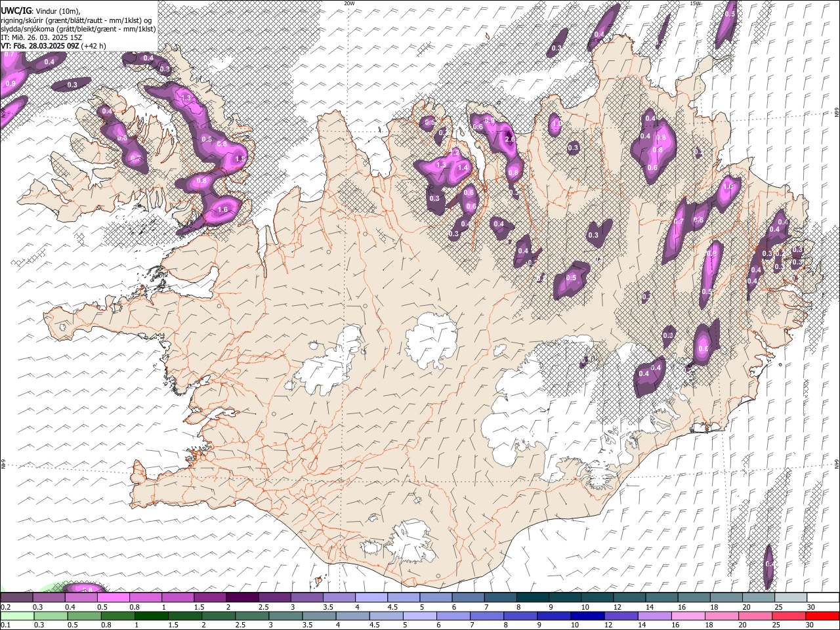Click the bright pink swatch between 0.5 and 0.8 in upper legend row
840x630 pixels.
[x=113, y=597]
